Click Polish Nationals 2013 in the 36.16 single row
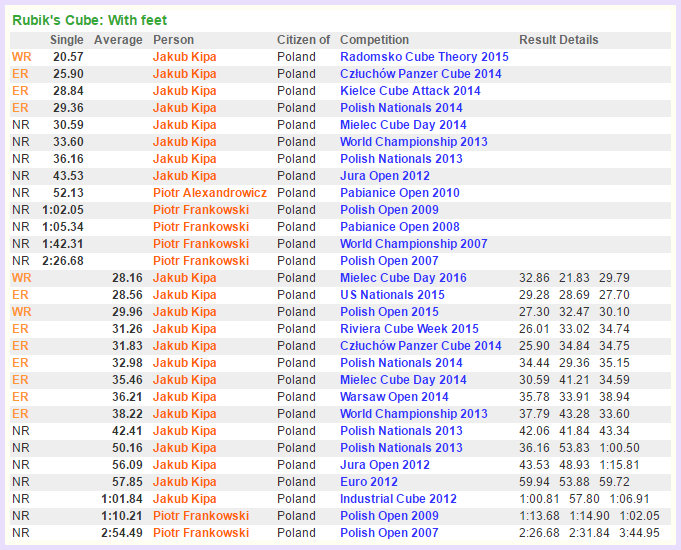Image resolution: width=681 pixels, height=550 pixels. point(401,159)
